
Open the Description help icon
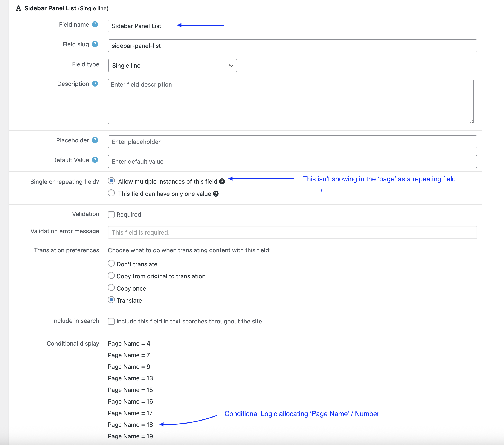point(95,84)
